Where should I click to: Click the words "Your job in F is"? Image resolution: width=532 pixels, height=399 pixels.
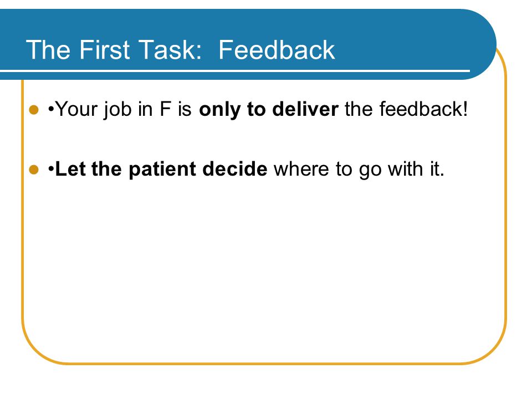tap(124, 110)
